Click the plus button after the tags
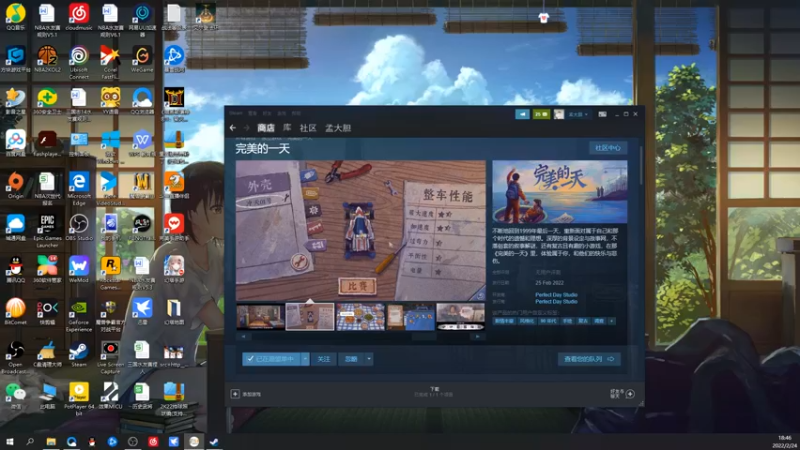Screen dimensions: 800x450 click(x=611, y=321)
